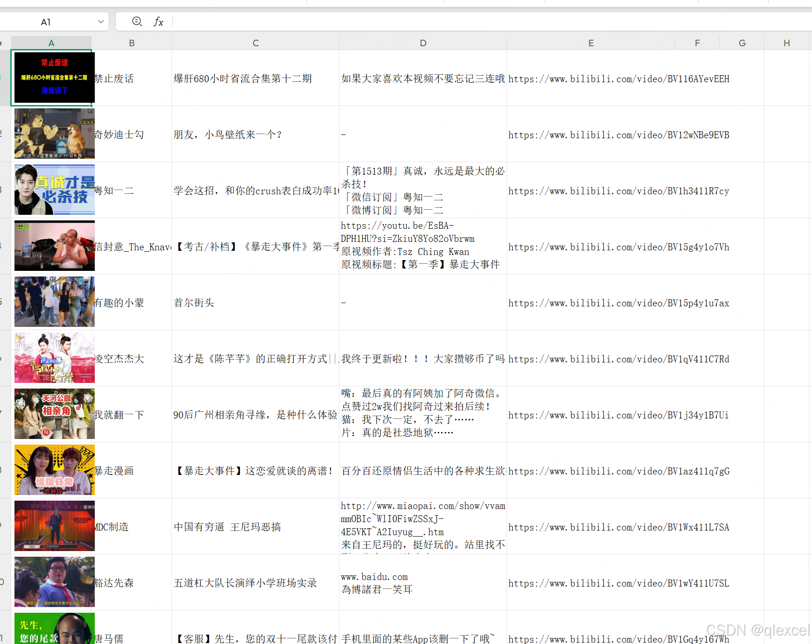
Task: Open bilibili link ending BV1qV411C7Rd
Action: (x=619, y=359)
